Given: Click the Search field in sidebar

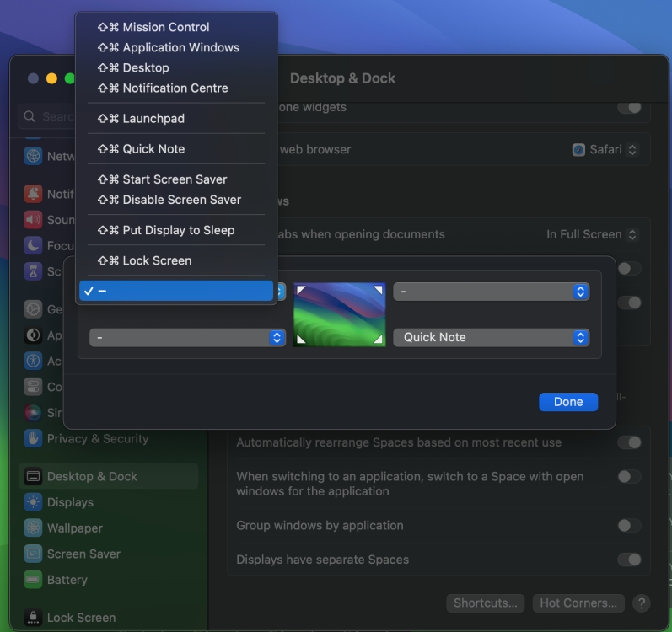Looking at the screenshot, I should (x=47, y=116).
